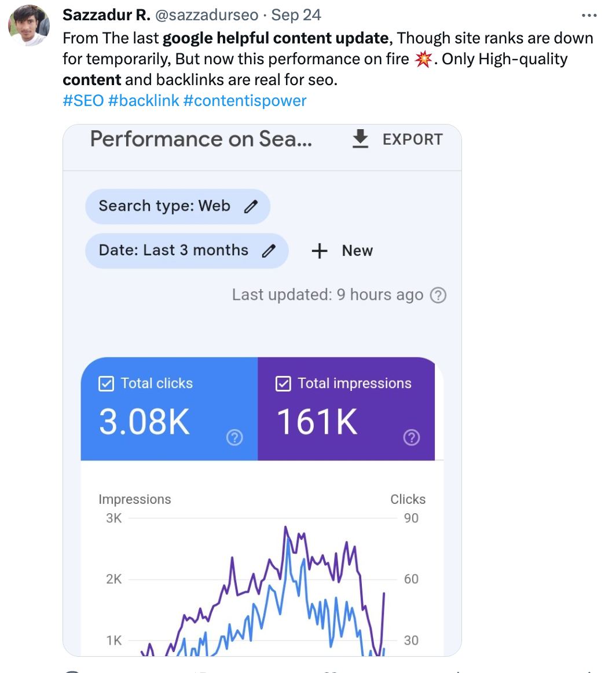This screenshot has height=673, width=616.
Task: Click pencil icon on Search type chip
Action: point(251,207)
